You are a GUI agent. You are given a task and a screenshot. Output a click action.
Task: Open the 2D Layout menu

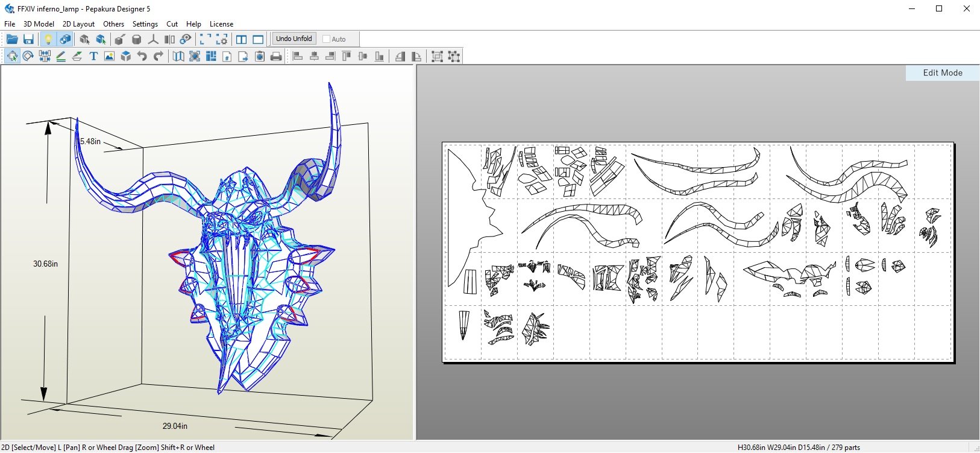tap(78, 24)
